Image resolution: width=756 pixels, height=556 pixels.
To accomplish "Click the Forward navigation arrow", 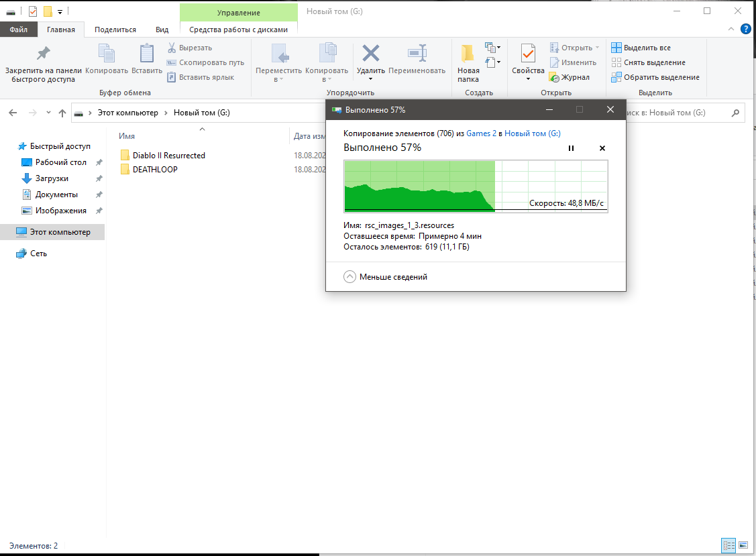I will click(x=32, y=113).
